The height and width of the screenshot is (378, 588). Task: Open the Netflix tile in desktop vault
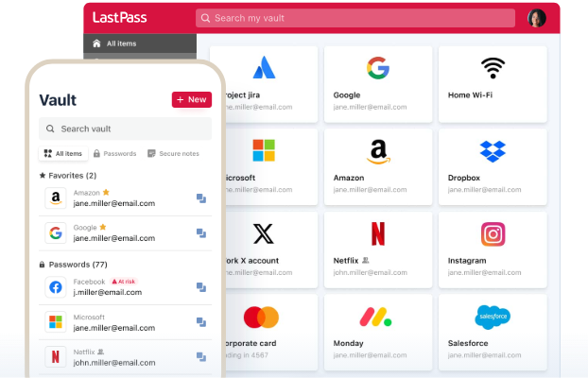tap(378, 246)
